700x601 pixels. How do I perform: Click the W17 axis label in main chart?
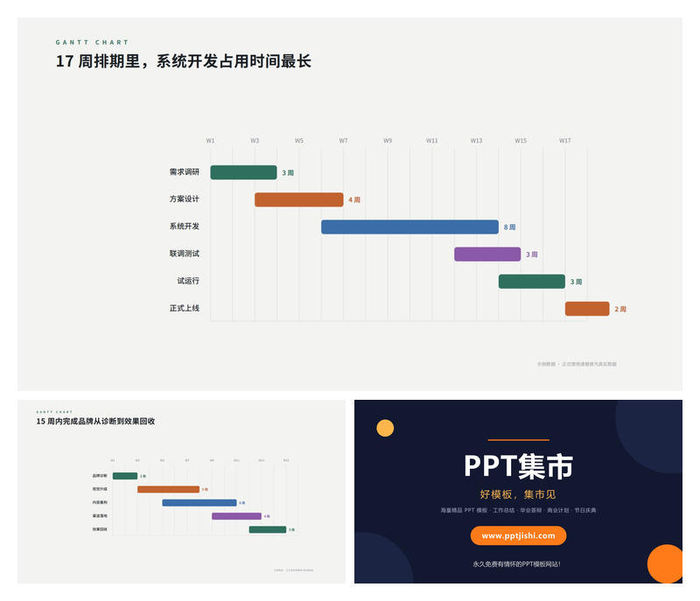tap(564, 141)
